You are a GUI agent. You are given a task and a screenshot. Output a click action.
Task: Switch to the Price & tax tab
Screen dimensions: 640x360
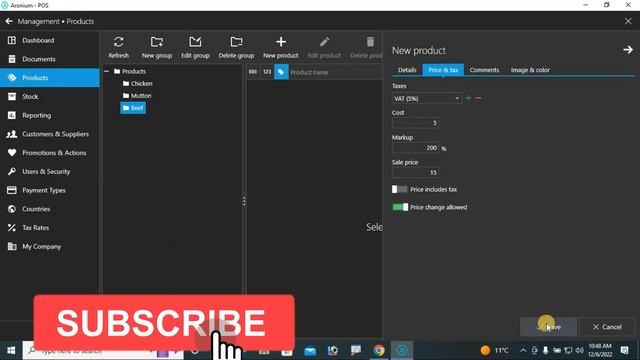443,70
